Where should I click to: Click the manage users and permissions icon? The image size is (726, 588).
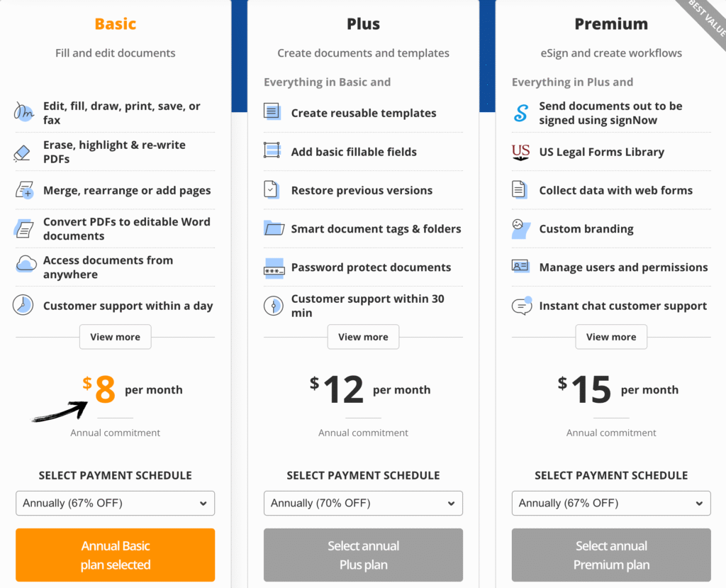pos(521,267)
